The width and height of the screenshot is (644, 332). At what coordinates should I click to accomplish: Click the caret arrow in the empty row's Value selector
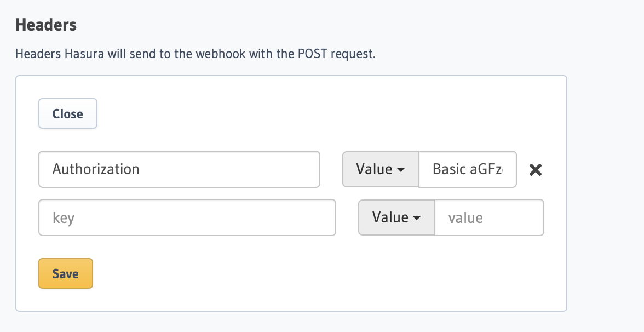[417, 218]
